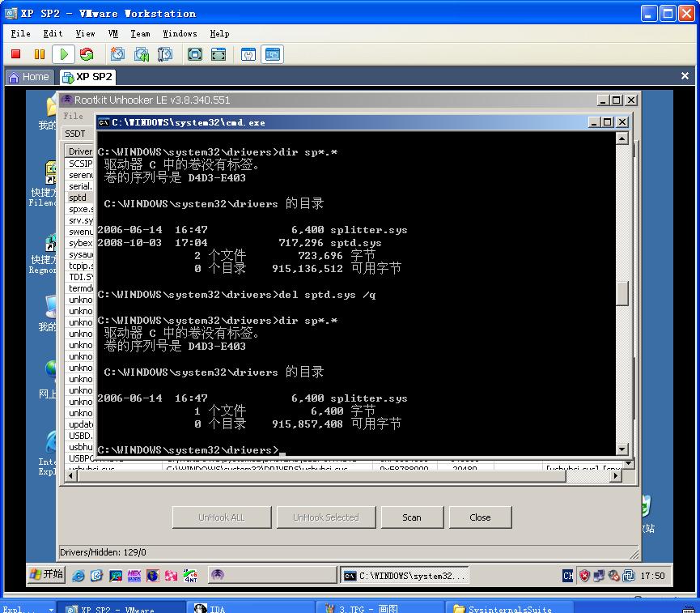
Task: Click the 3.JPG paint host taskbar button
Action: click(x=380, y=608)
